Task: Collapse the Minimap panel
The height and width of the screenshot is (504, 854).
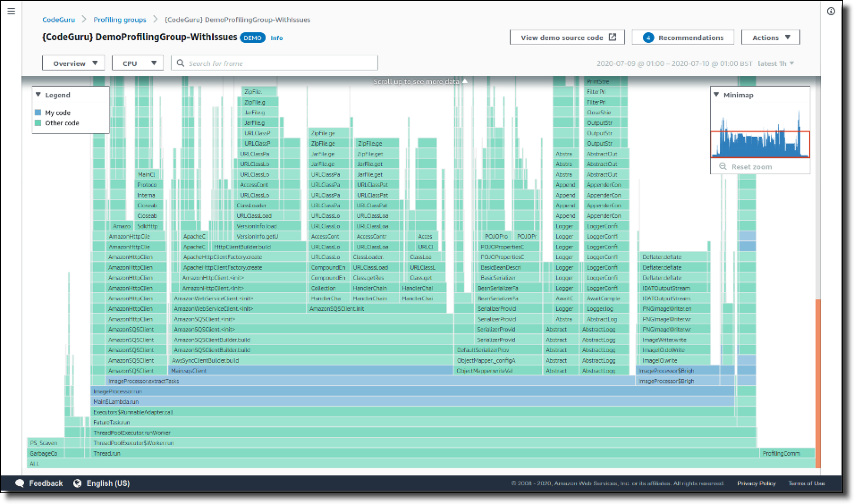Action: [716, 95]
